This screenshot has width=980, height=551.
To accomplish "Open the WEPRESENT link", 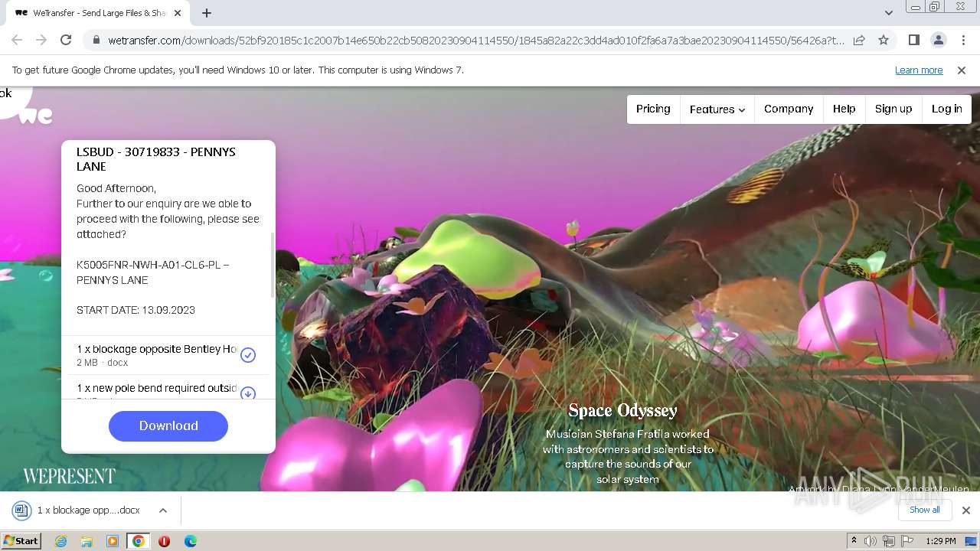I will click(x=69, y=476).
